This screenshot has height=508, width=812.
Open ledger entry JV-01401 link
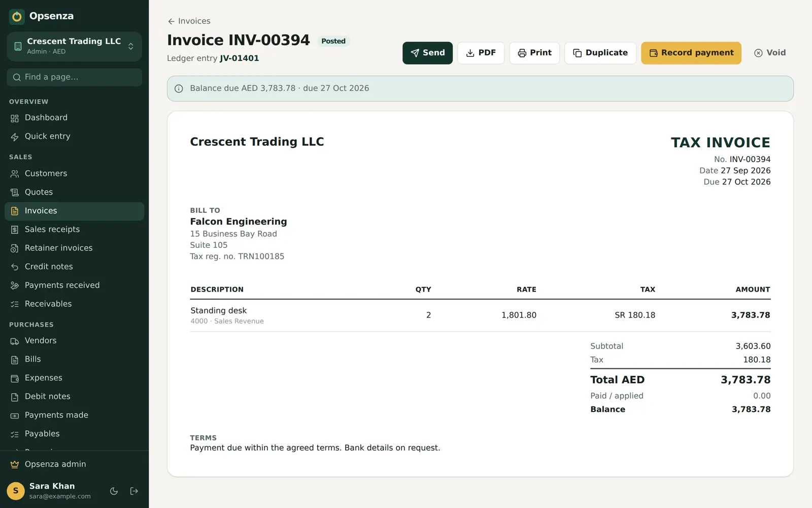tap(239, 58)
